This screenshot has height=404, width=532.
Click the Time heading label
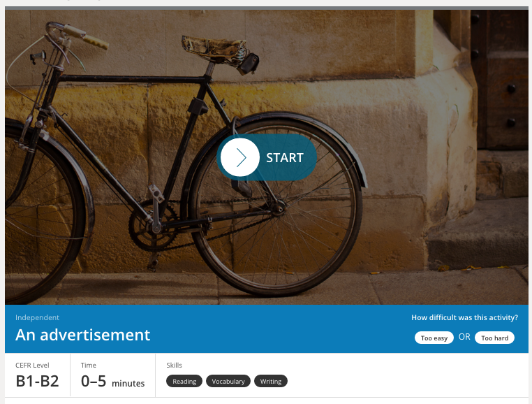coord(88,366)
